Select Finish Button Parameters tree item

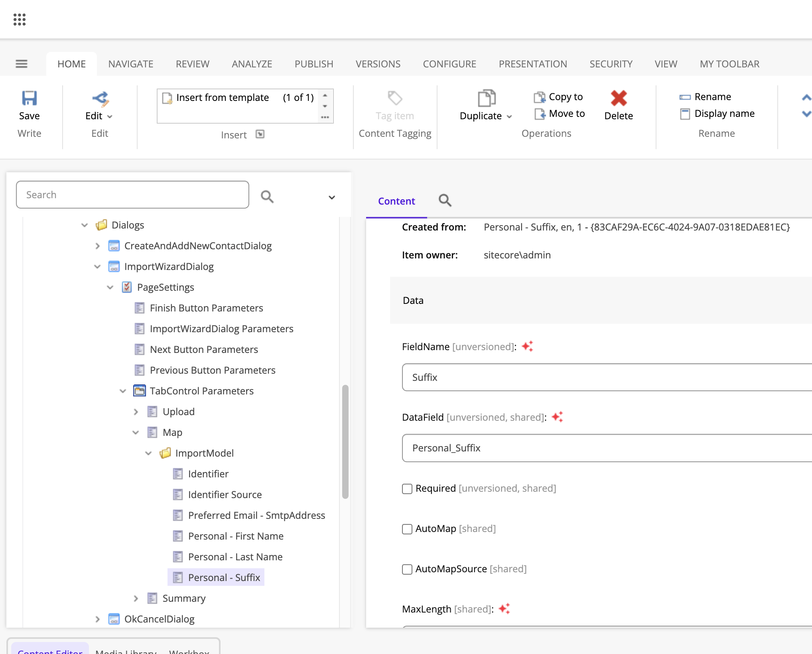(206, 308)
